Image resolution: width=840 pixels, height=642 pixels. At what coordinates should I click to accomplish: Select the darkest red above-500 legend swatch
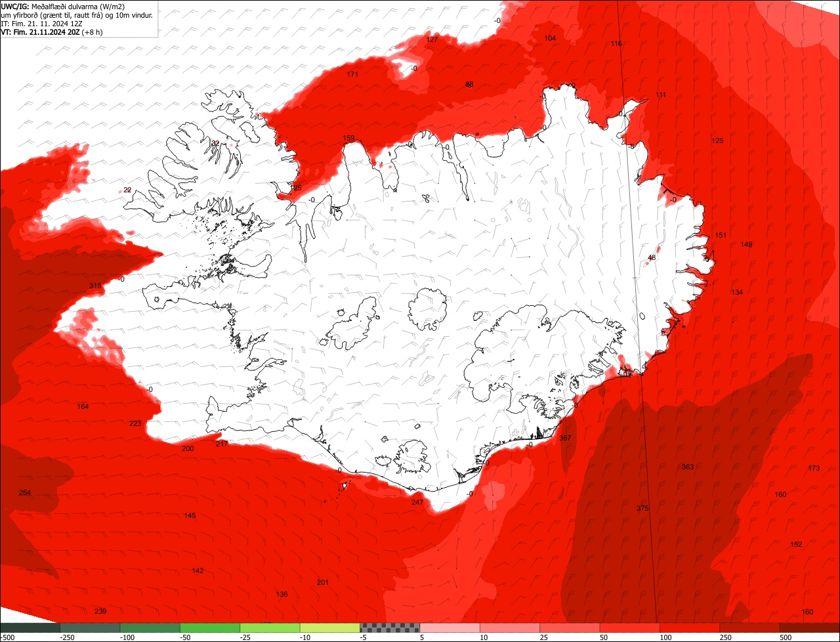click(810, 627)
